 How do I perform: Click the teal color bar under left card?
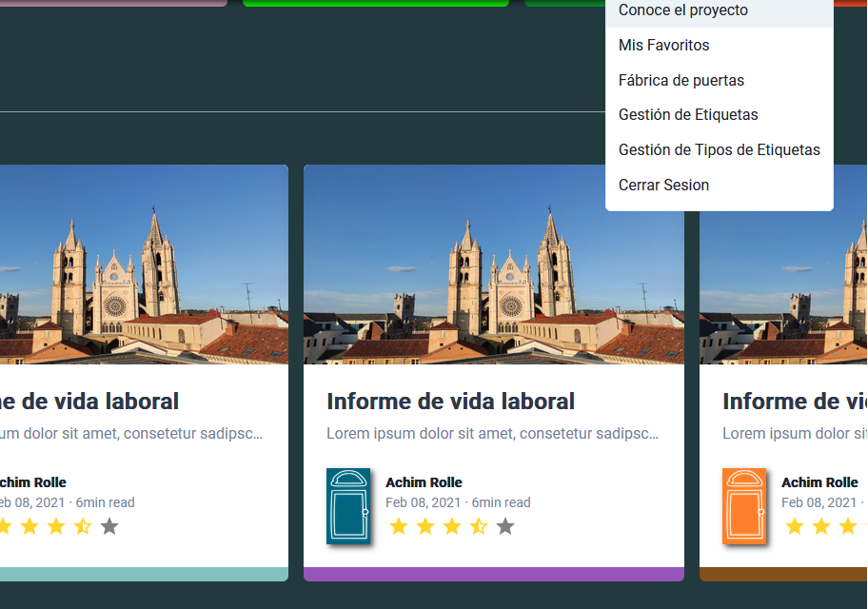[x=144, y=574]
